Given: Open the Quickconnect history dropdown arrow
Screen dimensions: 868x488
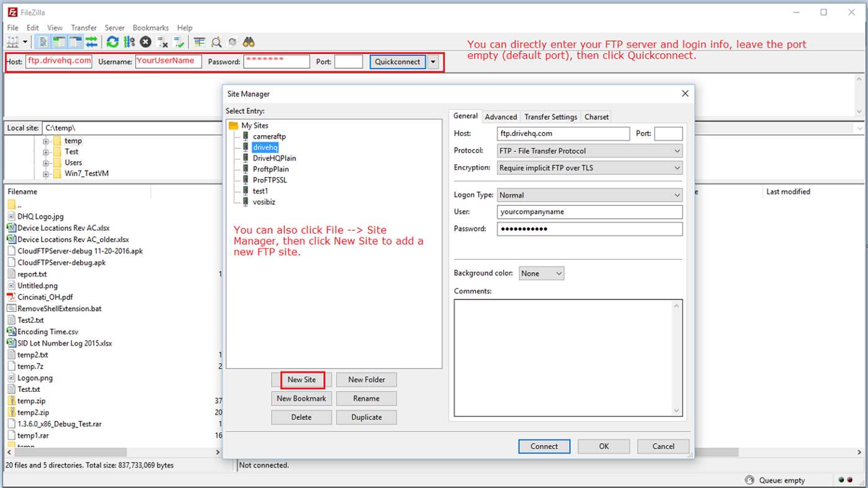Looking at the screenshot, I should [433, 61].
